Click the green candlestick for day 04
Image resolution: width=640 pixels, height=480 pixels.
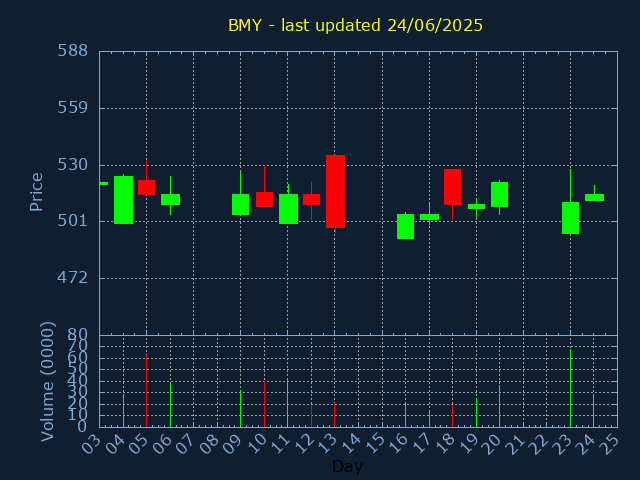(x=123, y=200)
